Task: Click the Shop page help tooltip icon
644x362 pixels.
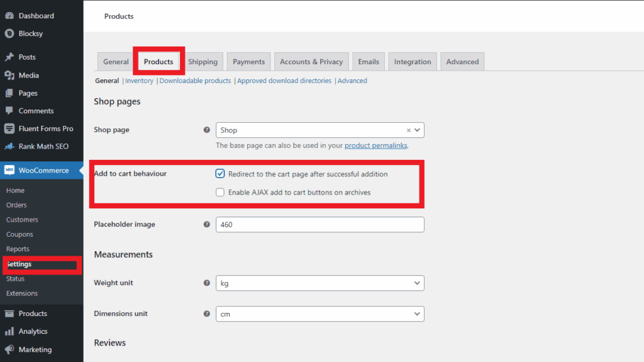Action: pyautogui.click(x=206, y=130)
